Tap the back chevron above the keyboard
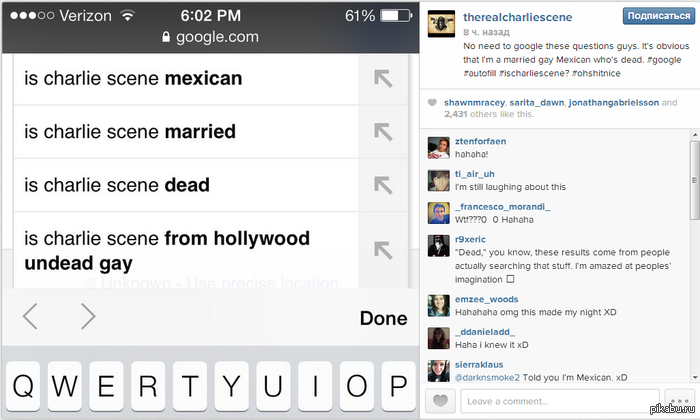 (30, 316)
